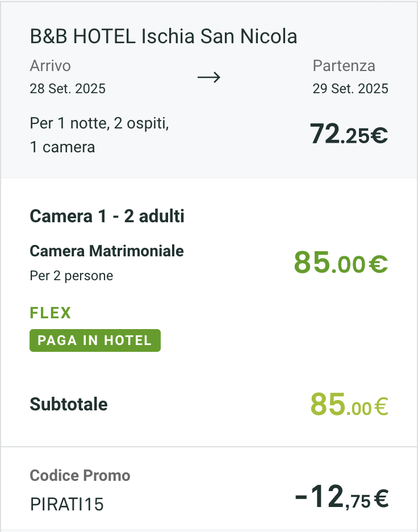The height and width of the screenshot is (532, 418).
Task: Select the arrival date 28 Set. 2025
Action: (x=68, y=89)
